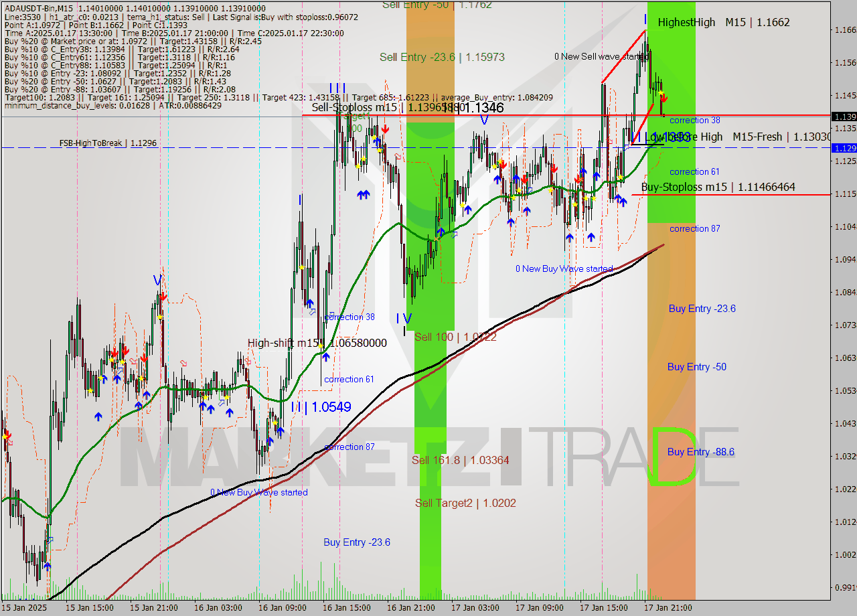Click the '15 Jan 2025' time axis label
Viewport: 857px width, 616px height.
(x=24, y=608)
